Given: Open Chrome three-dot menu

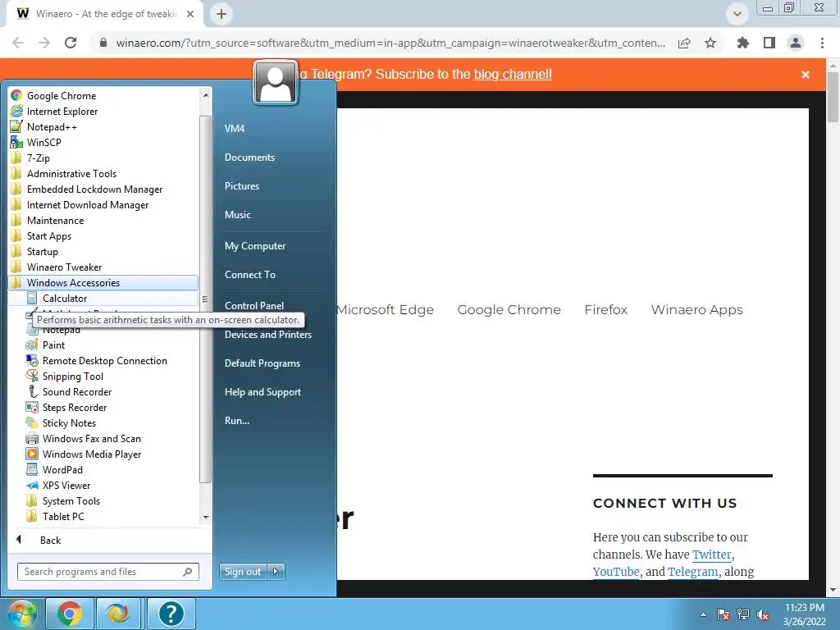Looking at the screenshot, I should click(x=822, y=43).
